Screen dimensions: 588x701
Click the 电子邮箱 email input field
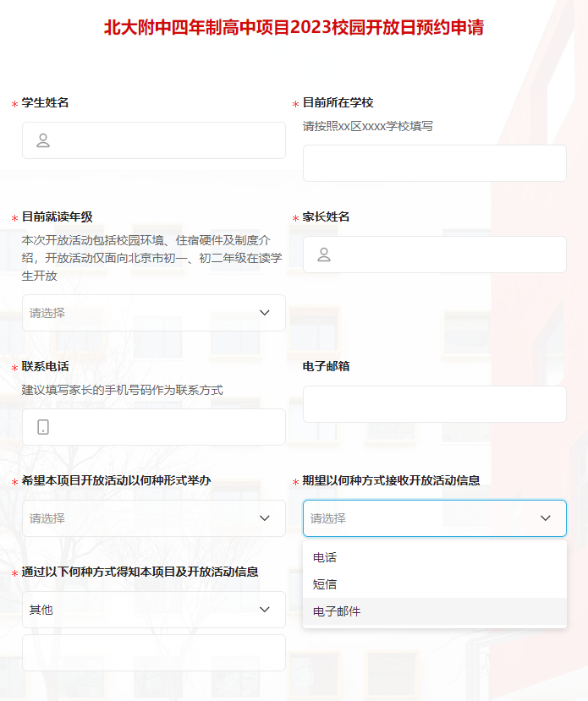click(x=434, y=404)
